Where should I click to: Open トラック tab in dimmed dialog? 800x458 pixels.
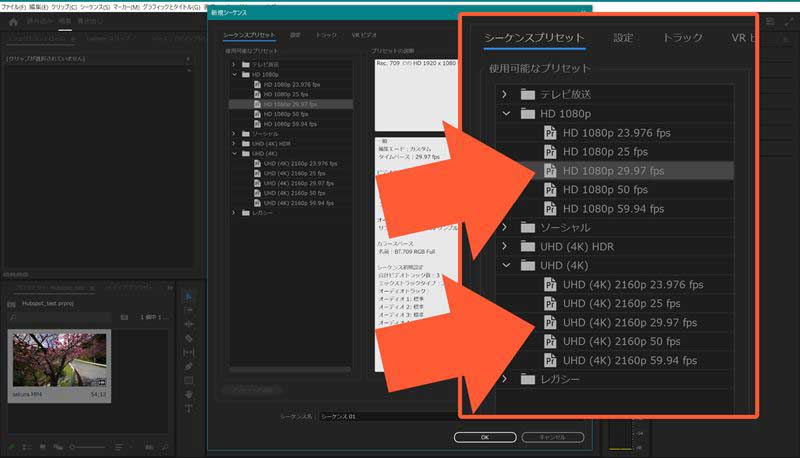326,35
